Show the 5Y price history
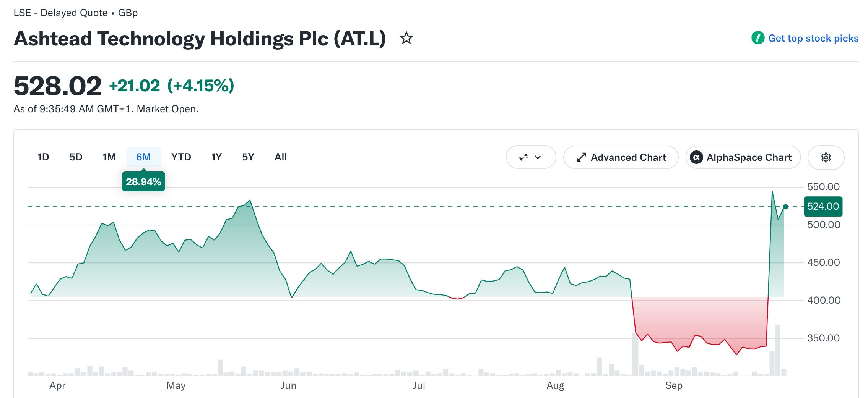 click(248, 157)
